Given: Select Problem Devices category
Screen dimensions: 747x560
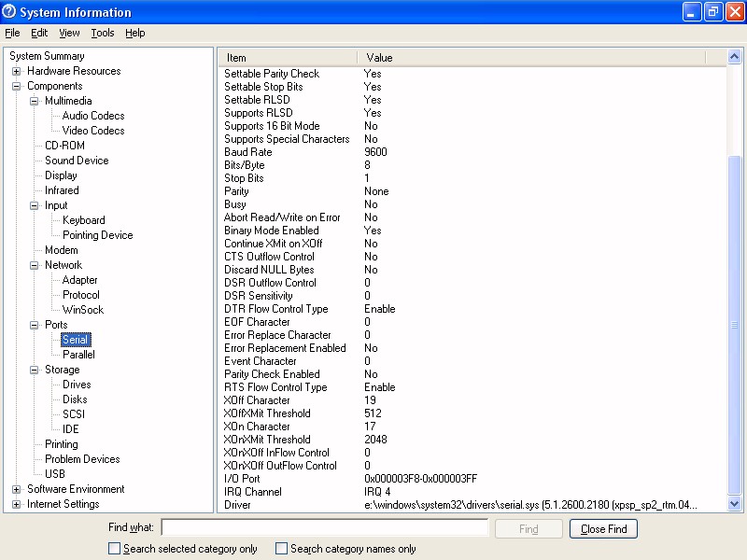Looking at the screenshot, I should tap(82, 459).
